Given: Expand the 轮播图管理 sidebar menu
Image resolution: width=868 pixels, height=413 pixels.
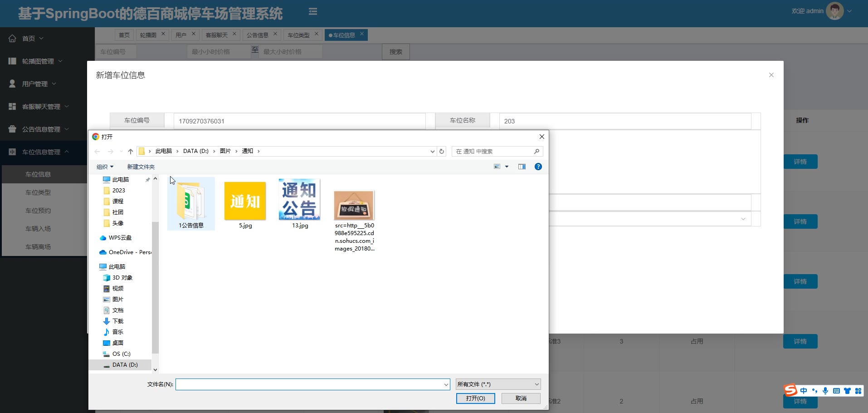Looking at the screenshot, I should 35,61.
